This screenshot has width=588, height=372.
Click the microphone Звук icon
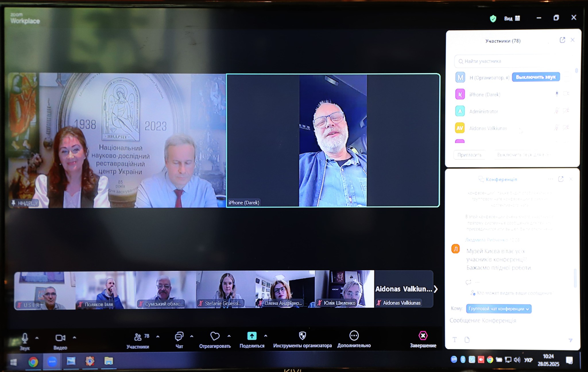25,338
